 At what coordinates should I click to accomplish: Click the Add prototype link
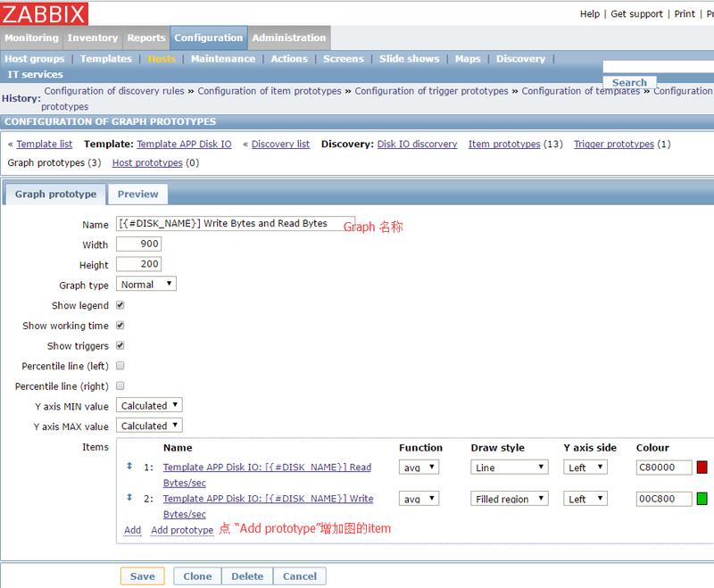click(182, 530)
